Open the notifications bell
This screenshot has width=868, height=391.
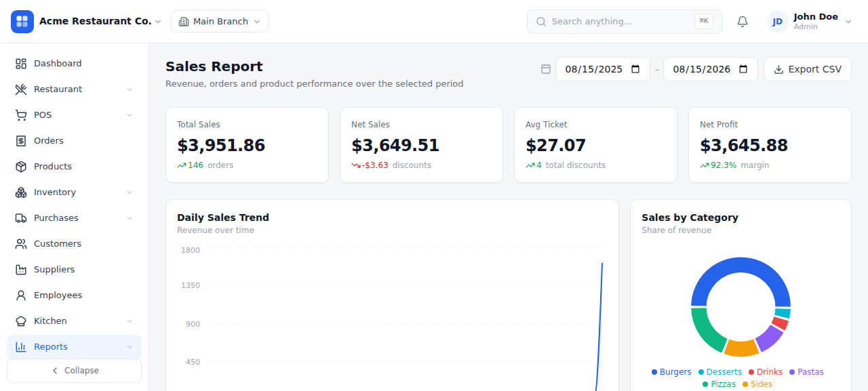tap(743, 22)
